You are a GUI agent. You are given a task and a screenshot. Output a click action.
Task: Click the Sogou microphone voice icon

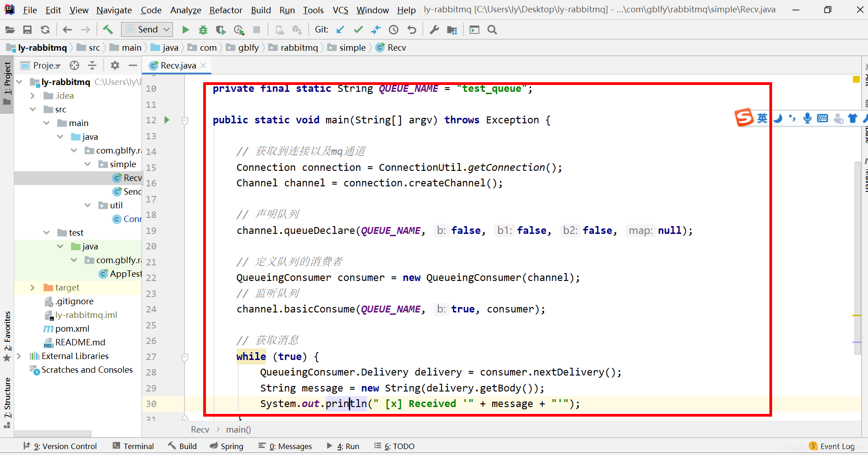[807, 118]
